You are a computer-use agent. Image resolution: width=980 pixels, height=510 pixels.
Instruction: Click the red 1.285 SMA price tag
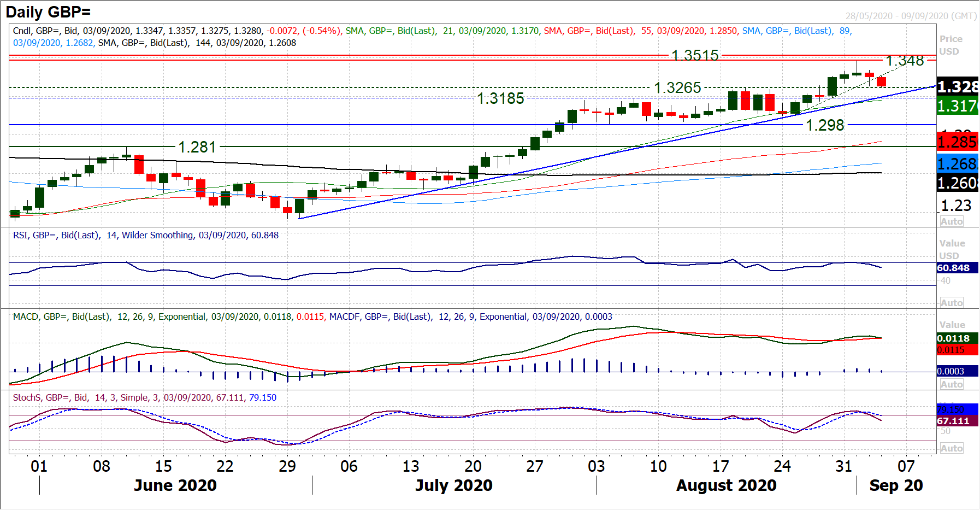point(957,142)
